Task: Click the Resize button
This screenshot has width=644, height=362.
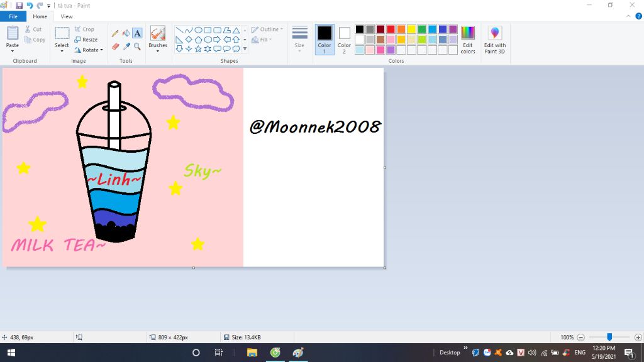Action: (x=86, y=40)
